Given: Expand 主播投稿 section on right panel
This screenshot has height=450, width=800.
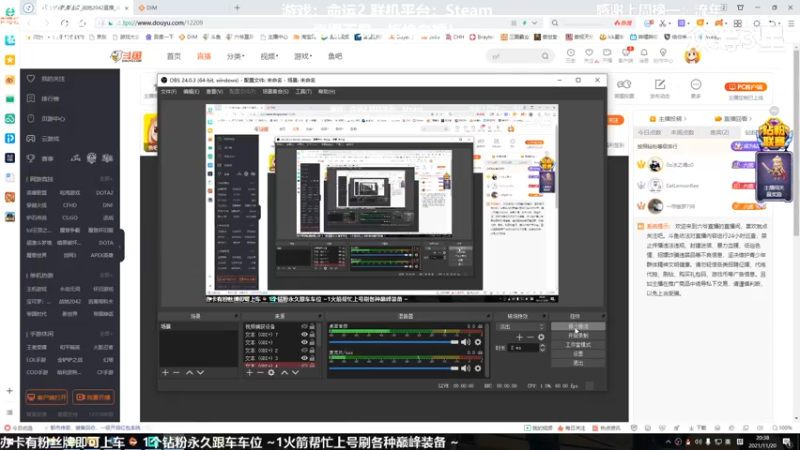Looking at the screenshot, I should 668,119.
